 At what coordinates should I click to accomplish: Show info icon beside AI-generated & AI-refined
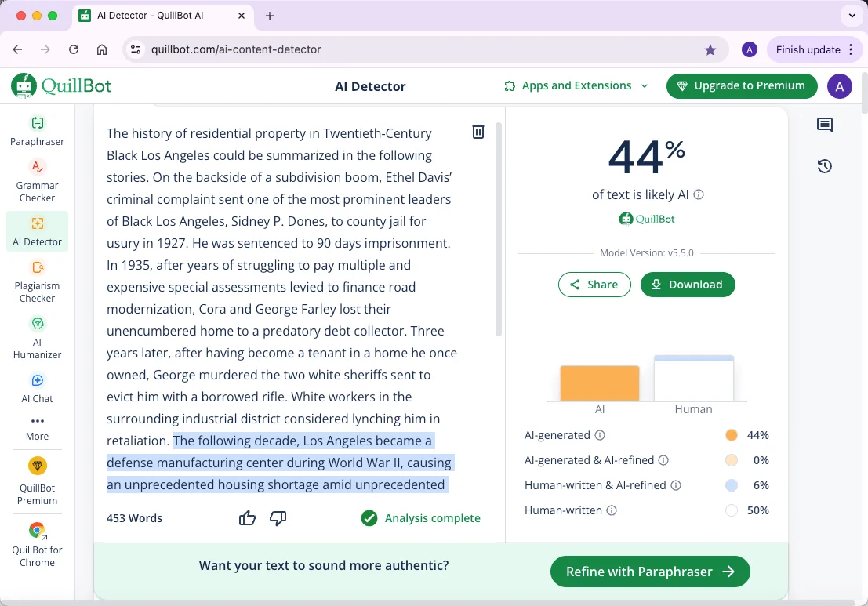663,460
